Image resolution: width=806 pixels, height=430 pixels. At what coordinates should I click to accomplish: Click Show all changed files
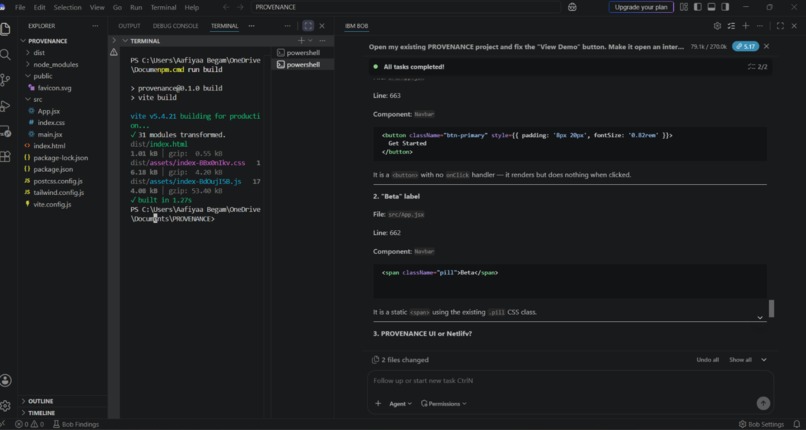pos(740,360)
